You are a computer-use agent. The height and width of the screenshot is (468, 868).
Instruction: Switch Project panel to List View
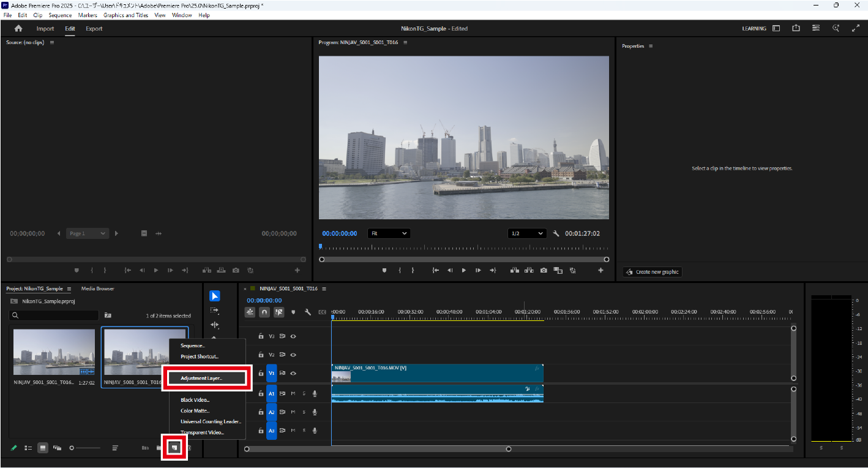click(28, 448)
